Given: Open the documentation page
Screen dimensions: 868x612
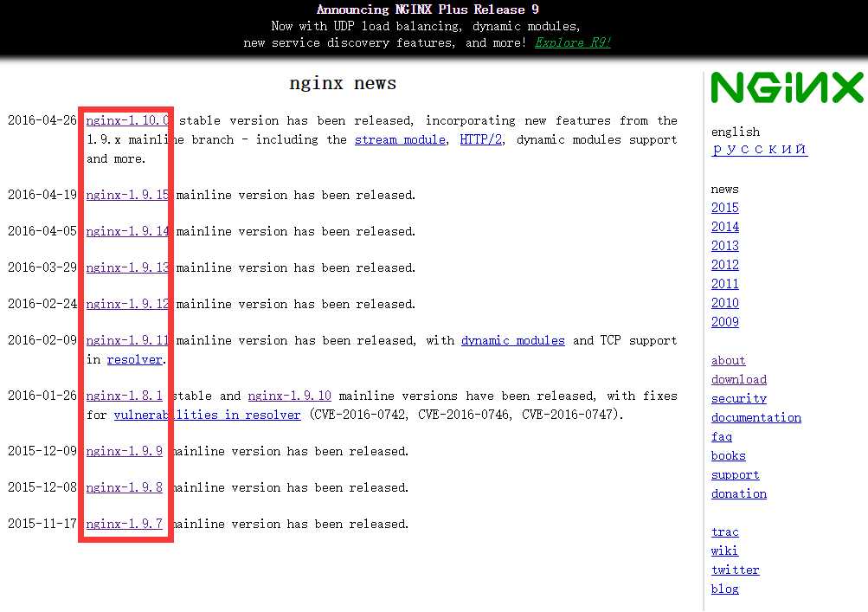Looking at the screenshot, I should (756, 417).
